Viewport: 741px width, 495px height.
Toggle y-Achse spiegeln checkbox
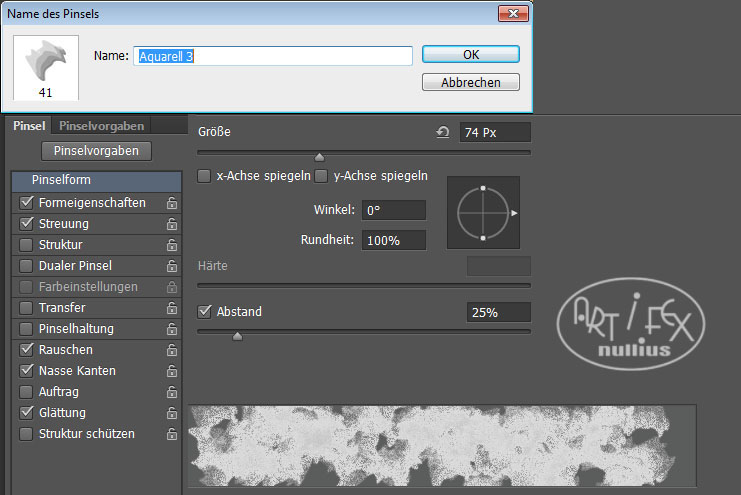coord(321,176)
